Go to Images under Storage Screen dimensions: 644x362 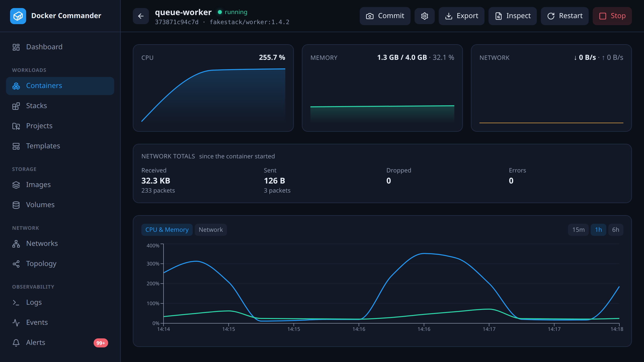[x=60, y=185]
